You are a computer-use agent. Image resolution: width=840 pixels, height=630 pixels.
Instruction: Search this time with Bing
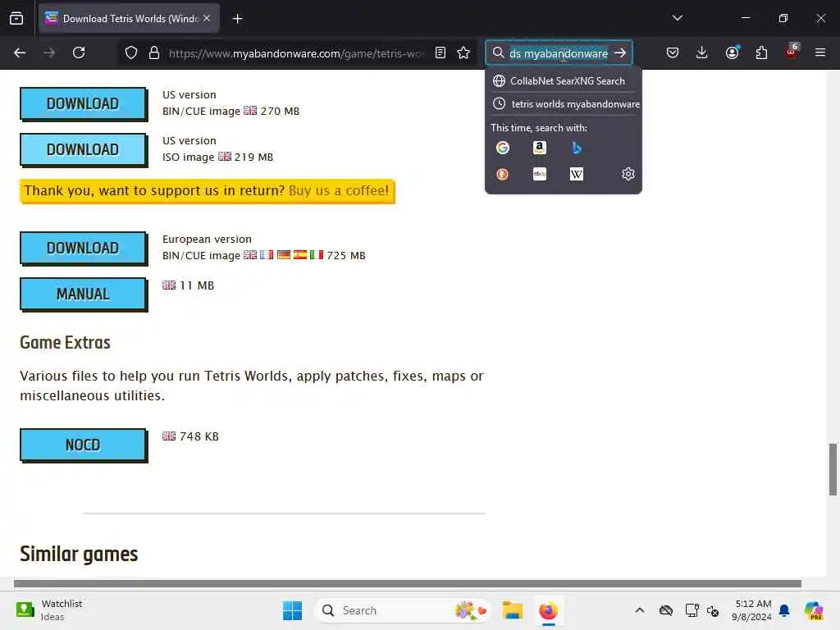(577, 148)
